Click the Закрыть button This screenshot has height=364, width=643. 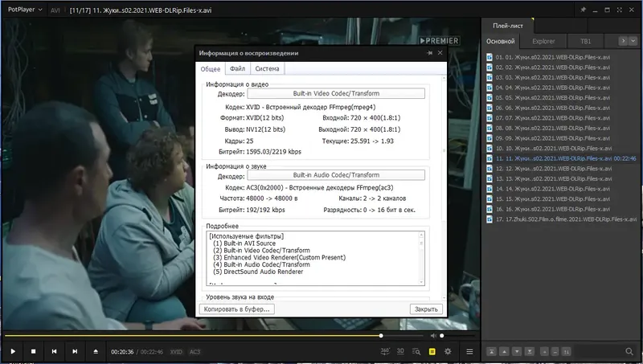click(x=426, y=309)
